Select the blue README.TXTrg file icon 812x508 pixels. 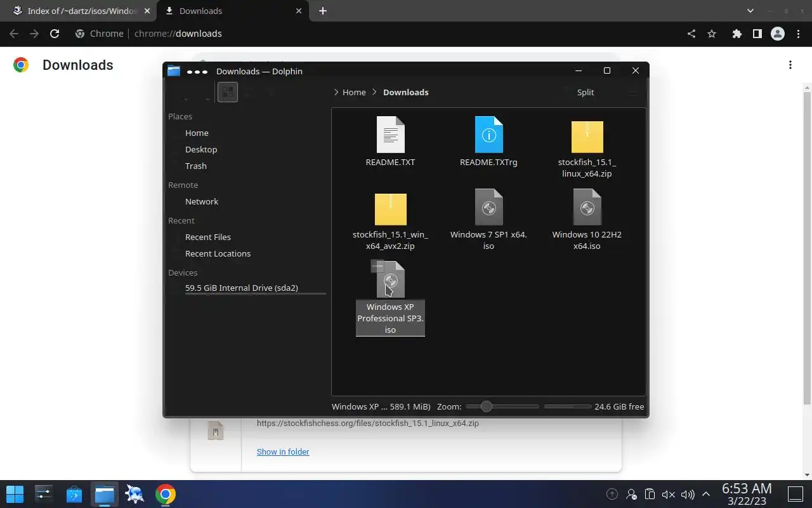pos(488,135)
